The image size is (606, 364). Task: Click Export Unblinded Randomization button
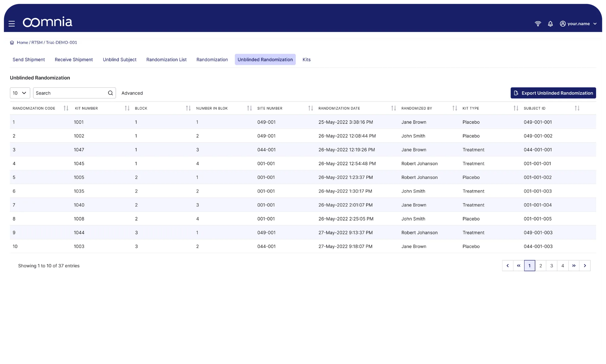coord(553,93)
